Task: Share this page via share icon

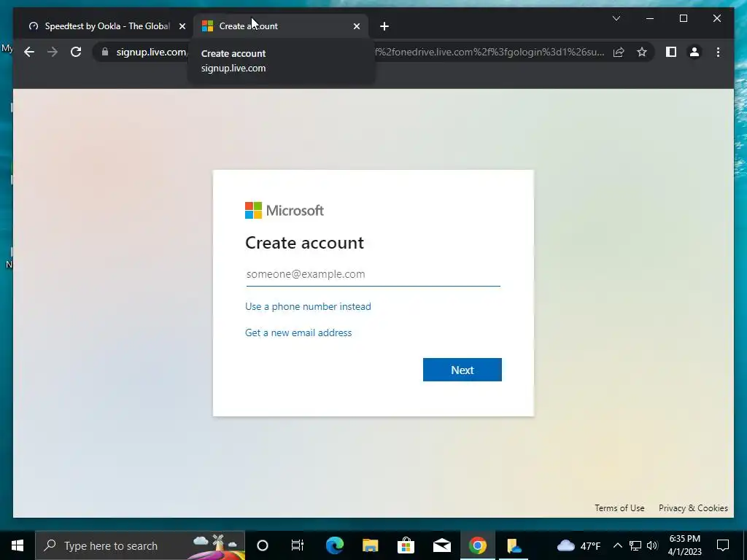Action: (x=619, y=52)
